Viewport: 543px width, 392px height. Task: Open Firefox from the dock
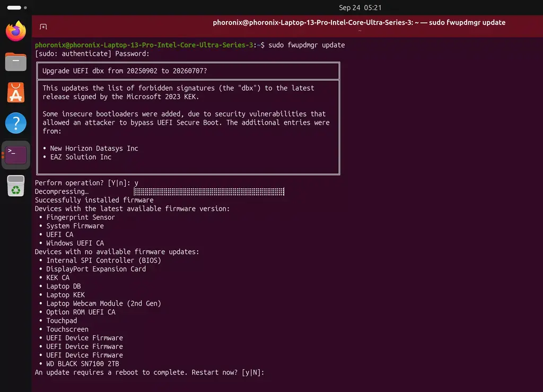tap(15, 31)
